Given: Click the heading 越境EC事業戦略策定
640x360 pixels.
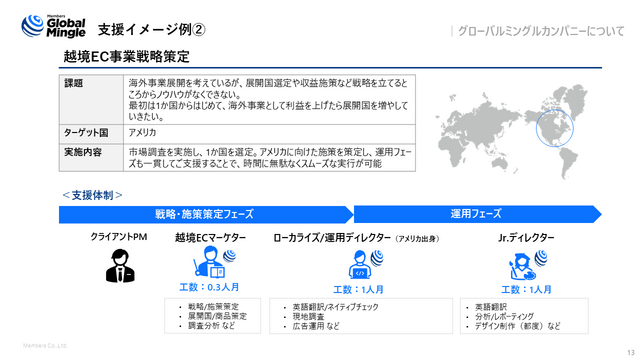Looking at the screenshot, I should (127, 56).
